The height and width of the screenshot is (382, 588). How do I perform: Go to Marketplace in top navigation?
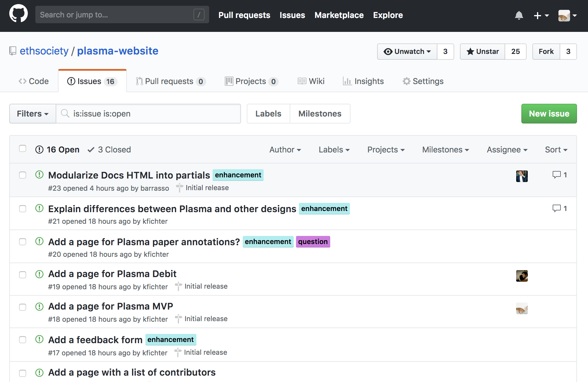click(339, 15)
